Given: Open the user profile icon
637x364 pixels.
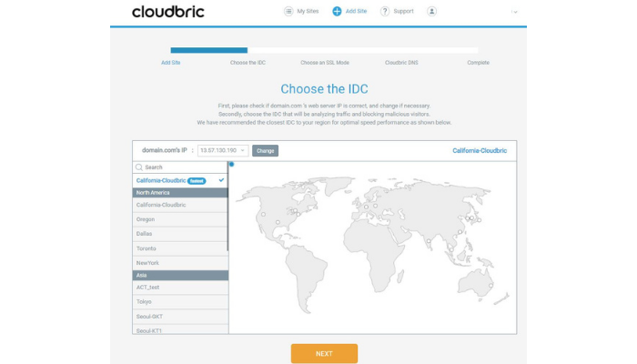Looking at the screenshot, I should tap(432, 12).
